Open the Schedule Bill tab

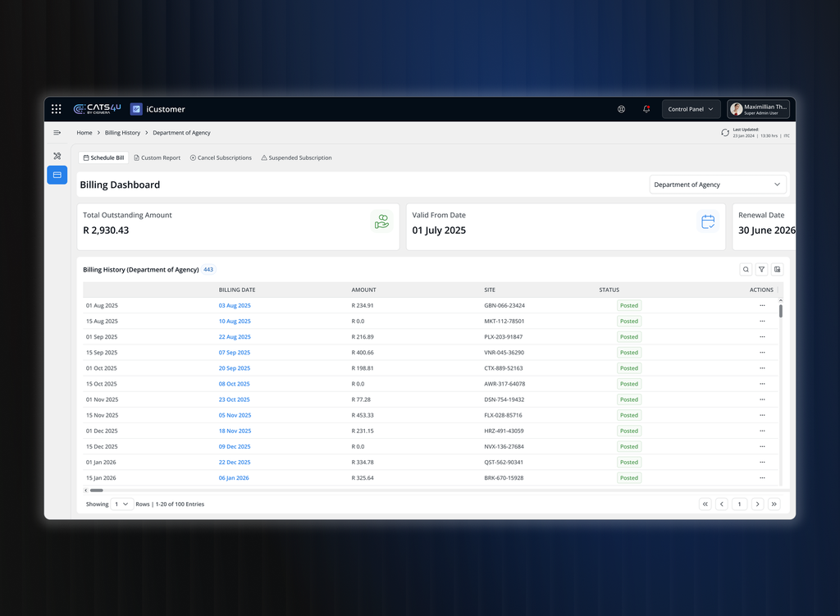pos(103,158)
